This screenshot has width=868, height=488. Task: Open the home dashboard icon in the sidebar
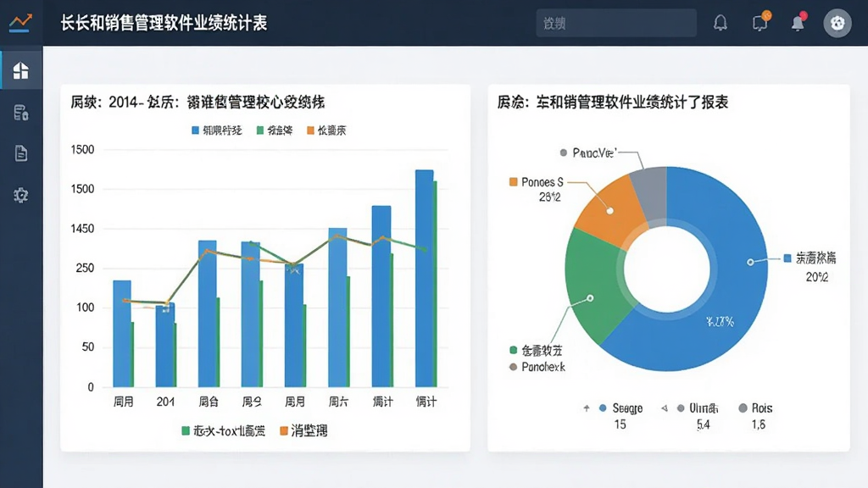click(x=21, y=70)
